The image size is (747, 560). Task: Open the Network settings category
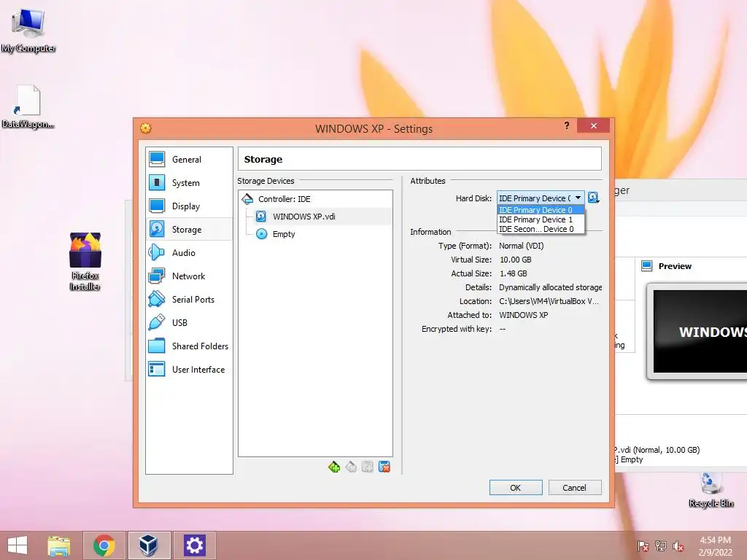[189, 276]
